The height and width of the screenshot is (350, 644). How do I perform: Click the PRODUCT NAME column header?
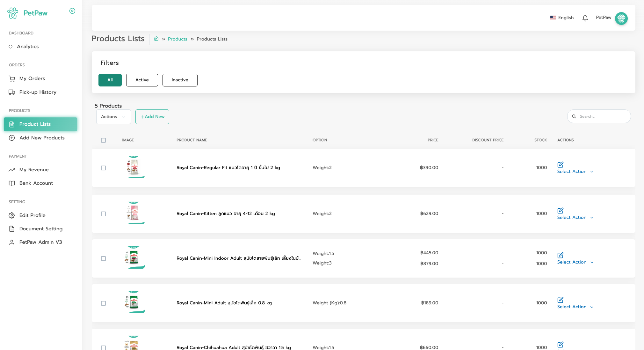(x=192, y=140)
